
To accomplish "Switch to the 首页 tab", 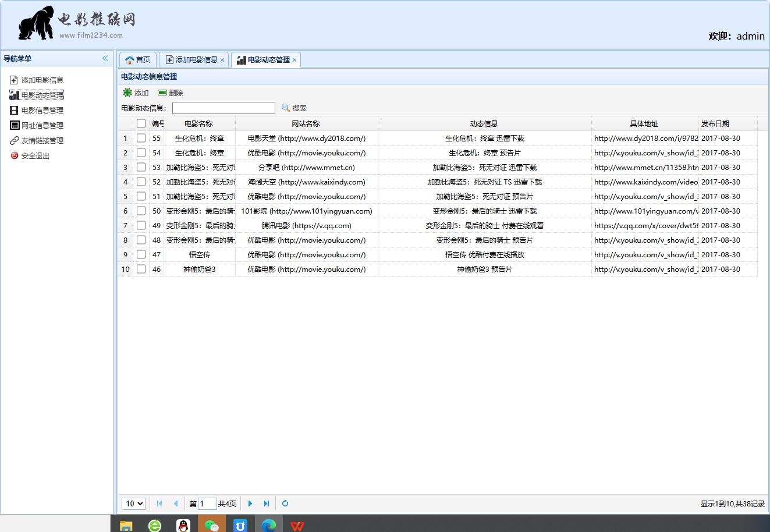I will coord(138,60).
